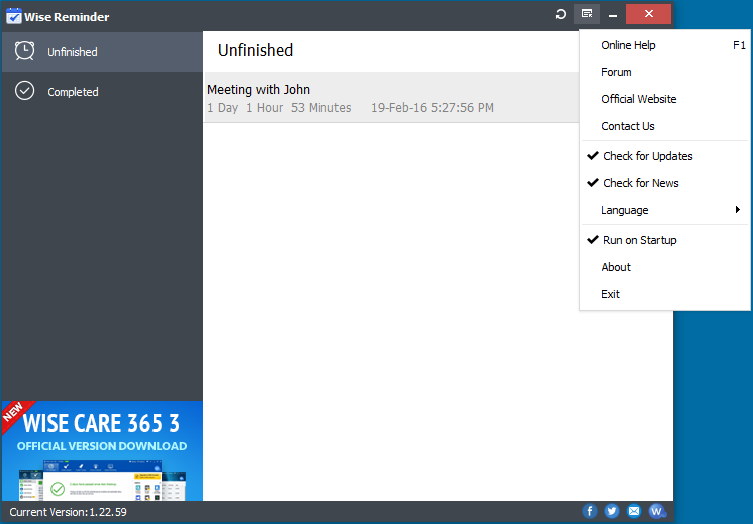Select the Unfinished alarm clock icon
Screen dimensions: 753x524
pos(25,51)
